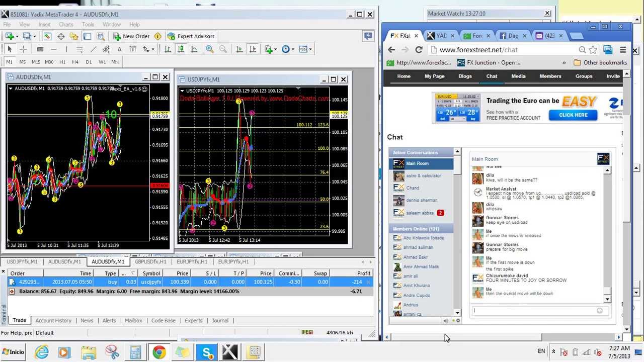Click the Main Room chat scrollbar
644x362 pixels.
point(608,235)
